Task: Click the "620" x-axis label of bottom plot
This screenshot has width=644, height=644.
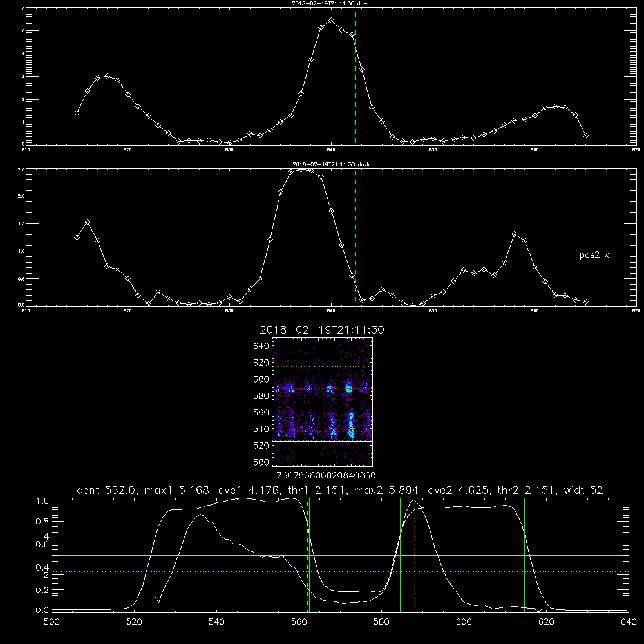Action: 546,622
